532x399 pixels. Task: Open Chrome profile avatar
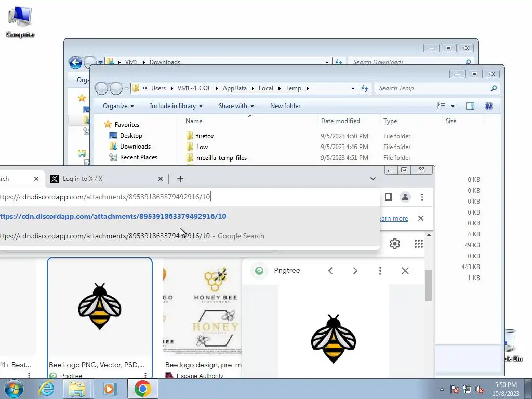405,197
